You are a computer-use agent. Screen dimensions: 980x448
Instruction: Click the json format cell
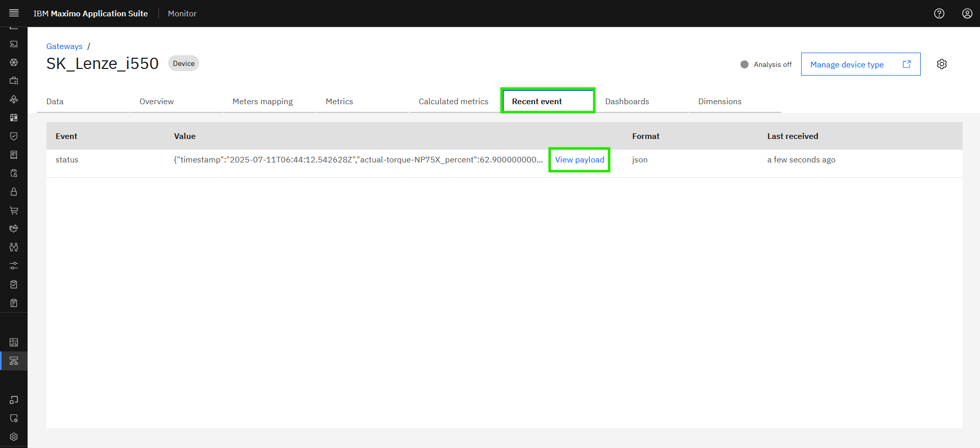point(640,159)
